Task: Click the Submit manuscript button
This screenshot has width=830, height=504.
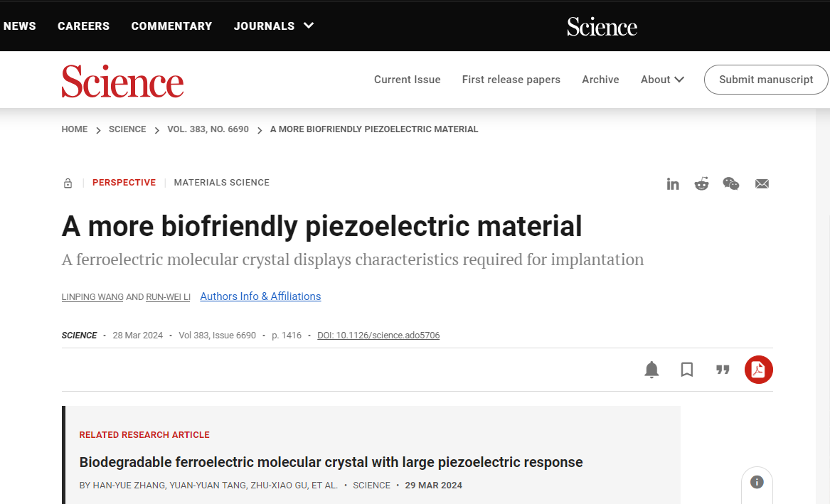Action: pos(766,80)
